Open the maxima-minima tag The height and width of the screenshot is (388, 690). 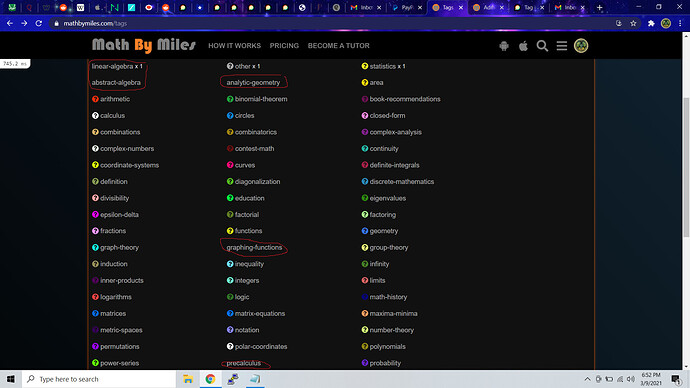(393, 314)
